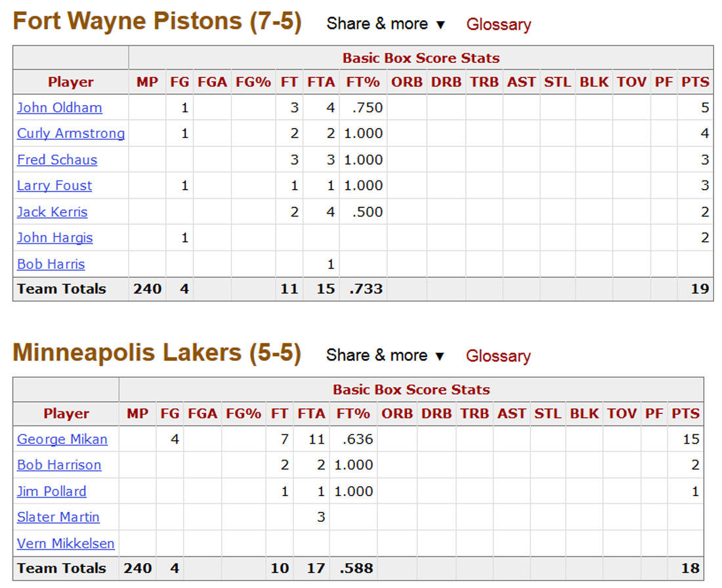
Task: Click the Player header in Pistons table
Action: (70, 82)
